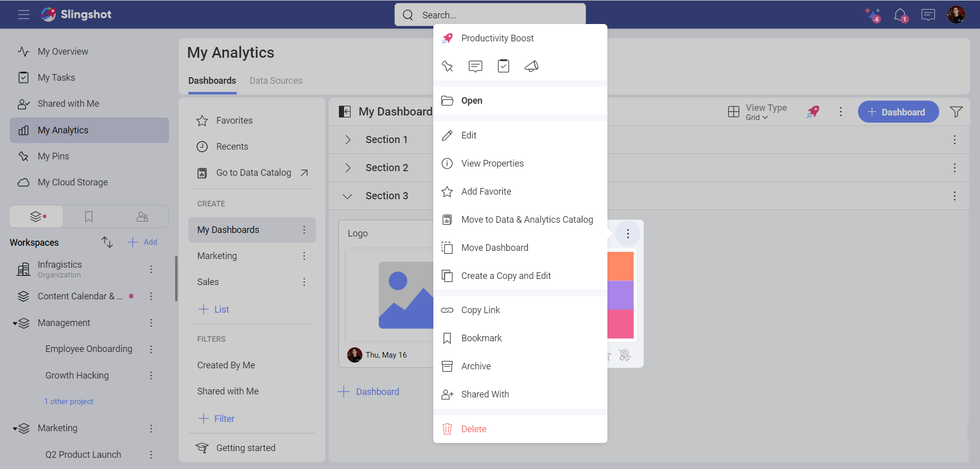980x469 pixels.
Task: Open My Pins
Action: coord(89,156)
